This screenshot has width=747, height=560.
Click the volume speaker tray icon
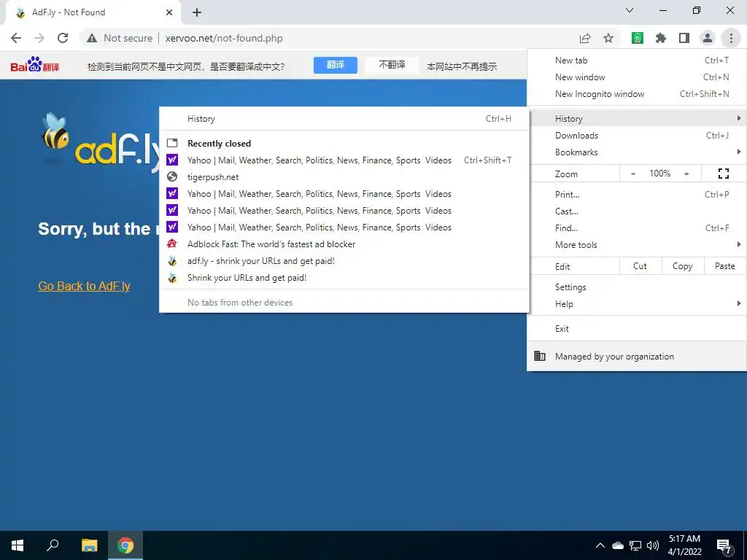coord(653,545)
